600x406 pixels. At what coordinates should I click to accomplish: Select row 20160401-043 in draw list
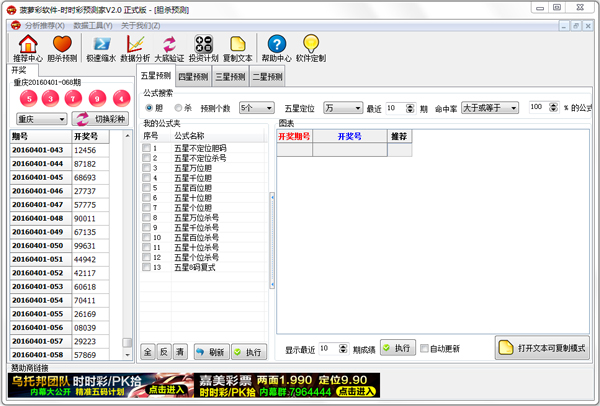[59, 150]
